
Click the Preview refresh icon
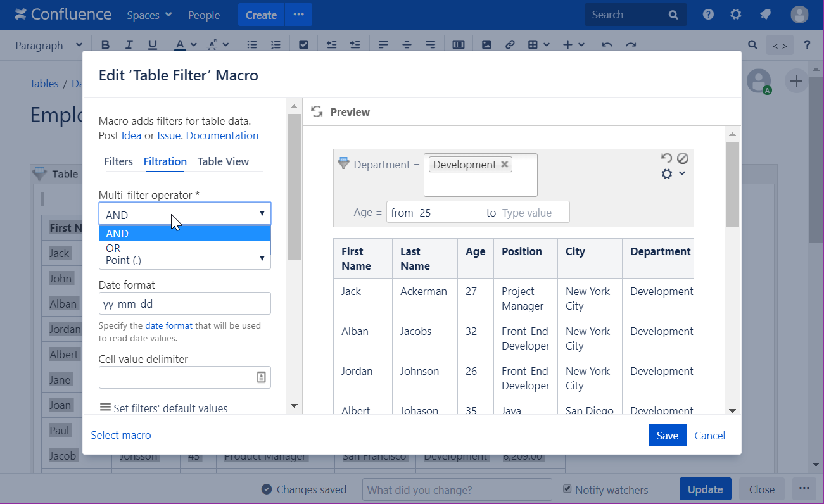click(x=317, y=112)
